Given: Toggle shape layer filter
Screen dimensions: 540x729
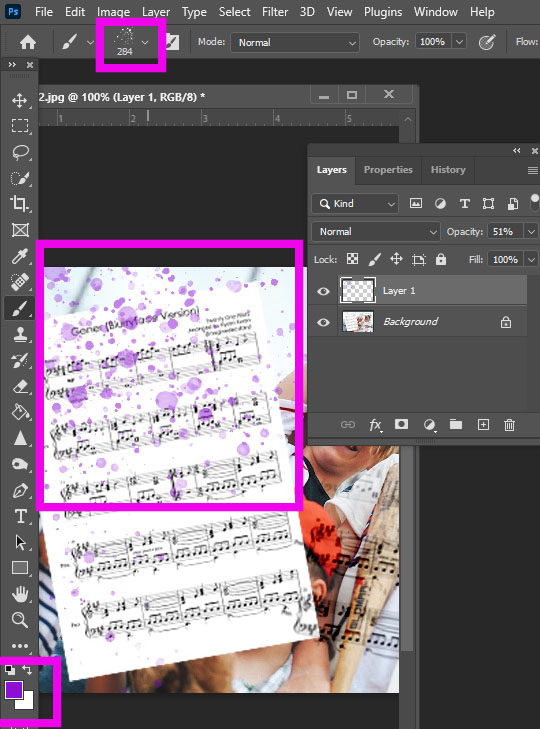Looking at the screenshot, I should pos(488,203).
